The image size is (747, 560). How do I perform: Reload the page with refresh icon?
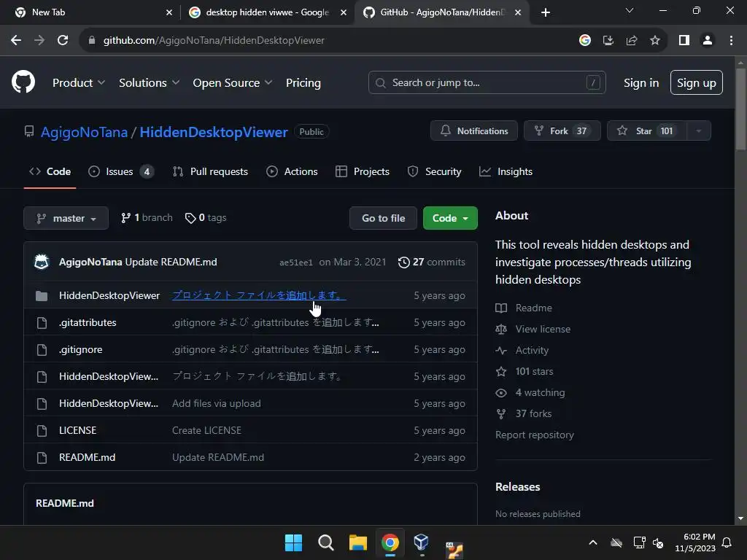pyautogui.click(x=63, y=41)
